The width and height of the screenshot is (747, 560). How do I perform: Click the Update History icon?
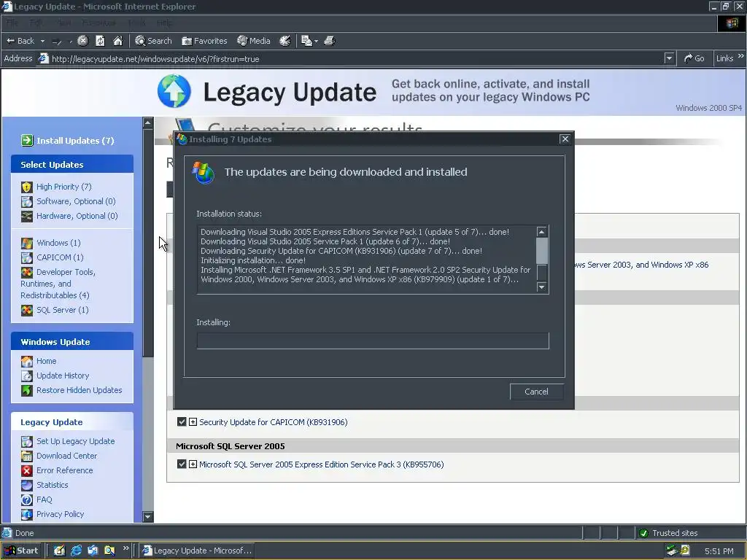[27, 376]
